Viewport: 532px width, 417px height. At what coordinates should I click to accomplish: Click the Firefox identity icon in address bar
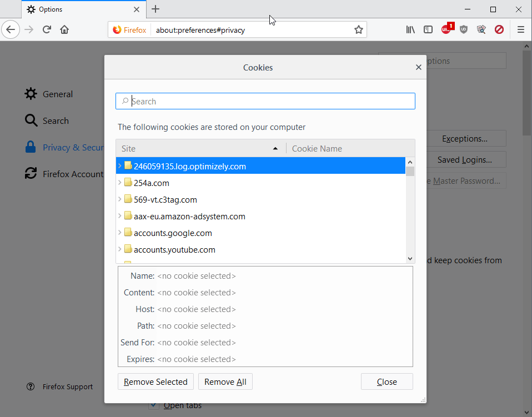click(x=129, y=30)
